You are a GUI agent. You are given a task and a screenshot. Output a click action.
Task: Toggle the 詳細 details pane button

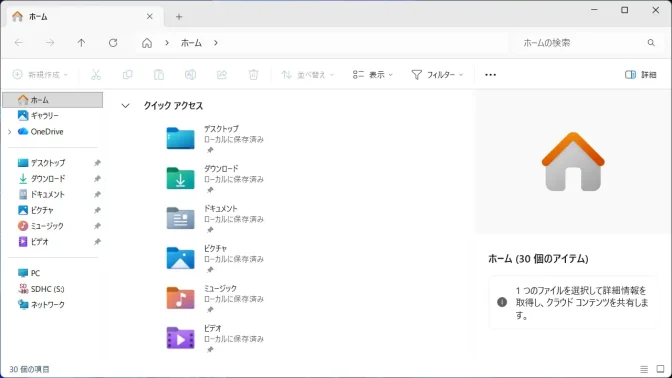point(641,75)
